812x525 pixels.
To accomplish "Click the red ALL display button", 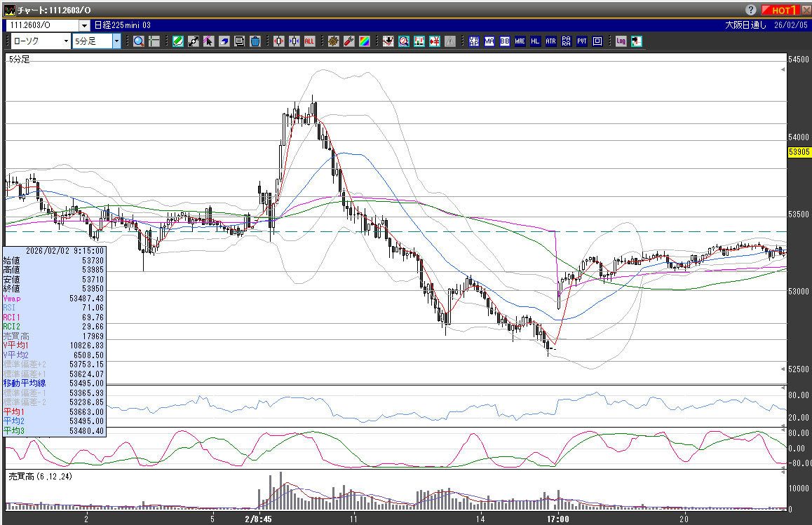I will coord(309,41).
